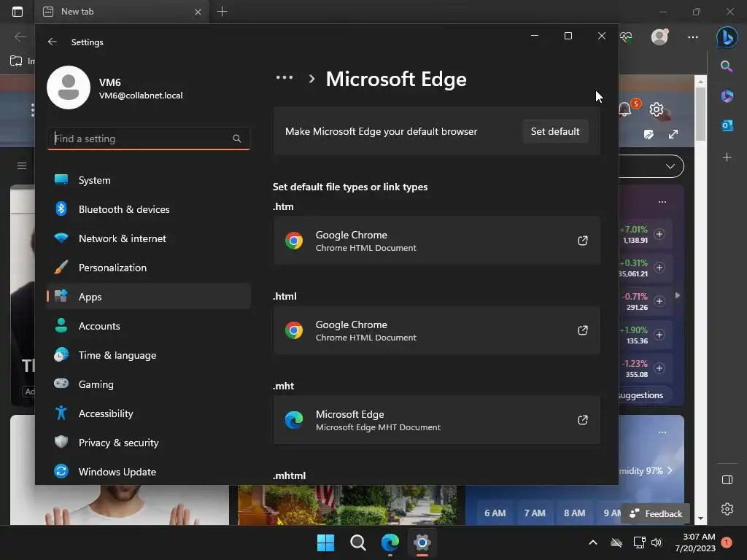Click external link icon for .htm row
The width and height of the screenshot is (747, 560).
tap(583, 241)
